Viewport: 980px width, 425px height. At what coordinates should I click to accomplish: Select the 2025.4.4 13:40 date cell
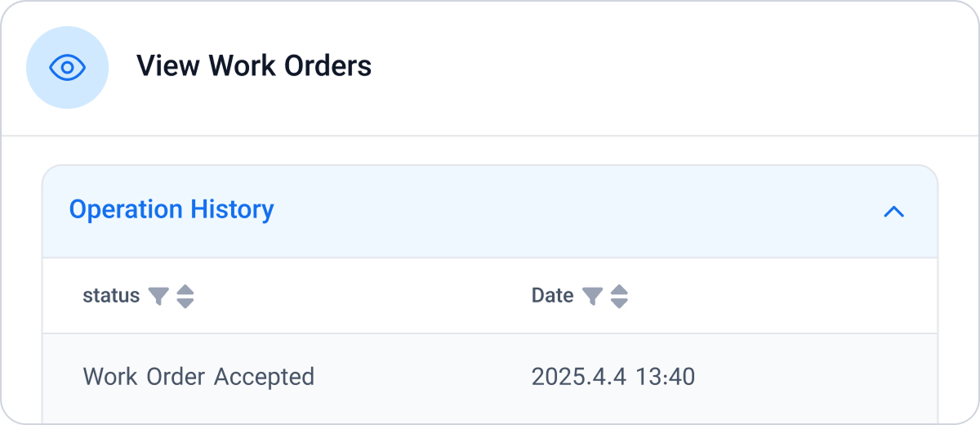tap(612, 377)
